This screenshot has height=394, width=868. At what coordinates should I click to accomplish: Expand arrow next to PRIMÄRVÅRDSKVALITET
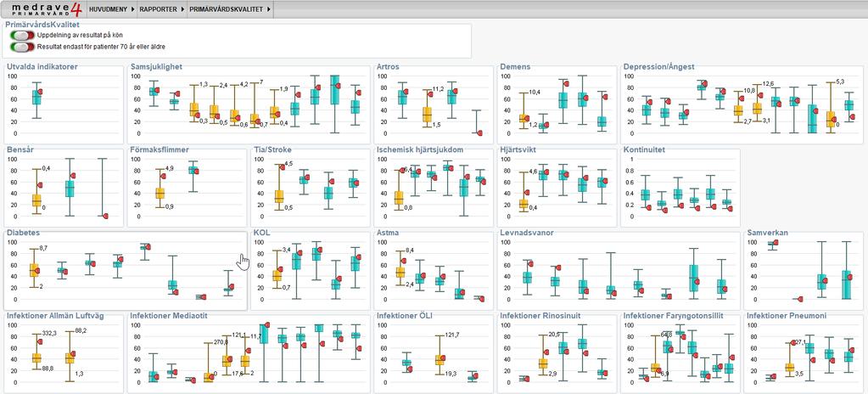[269, 9]
